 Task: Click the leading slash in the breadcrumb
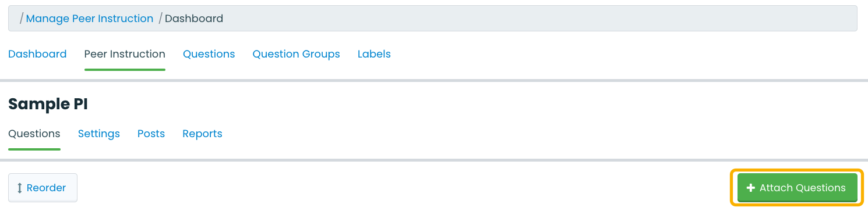tap(22, 19)
